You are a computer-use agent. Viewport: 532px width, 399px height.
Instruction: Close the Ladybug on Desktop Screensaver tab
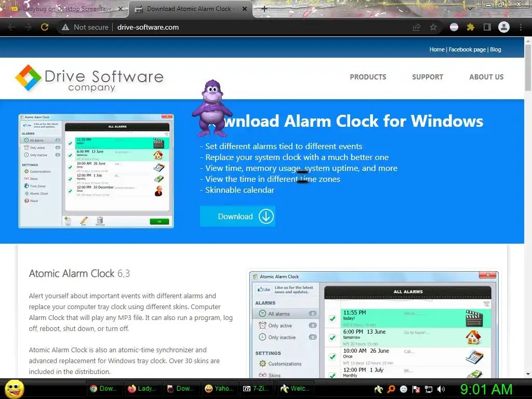click(x=121, y=9)
